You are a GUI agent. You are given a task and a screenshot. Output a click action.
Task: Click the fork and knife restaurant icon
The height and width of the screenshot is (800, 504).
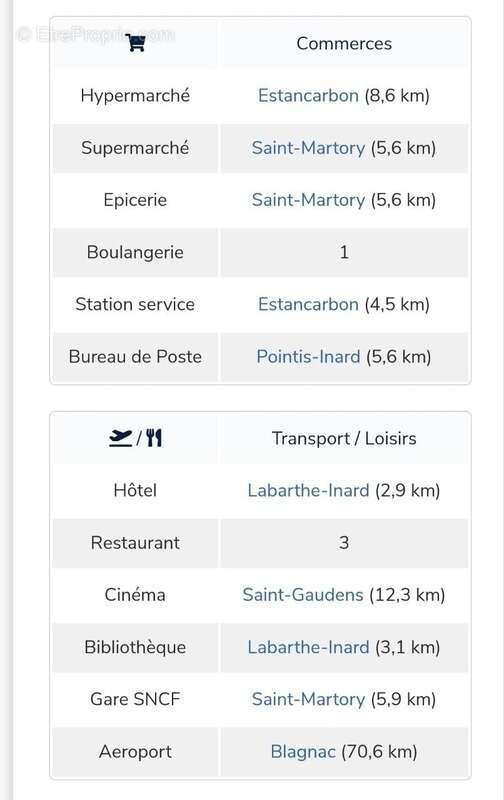[x=154, y=438]
